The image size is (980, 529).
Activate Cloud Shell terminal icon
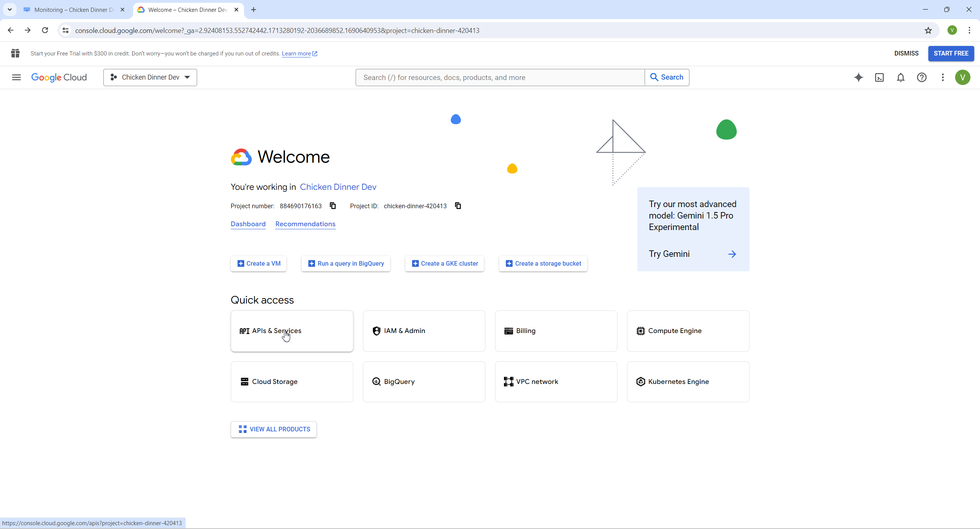coord(879,77)
